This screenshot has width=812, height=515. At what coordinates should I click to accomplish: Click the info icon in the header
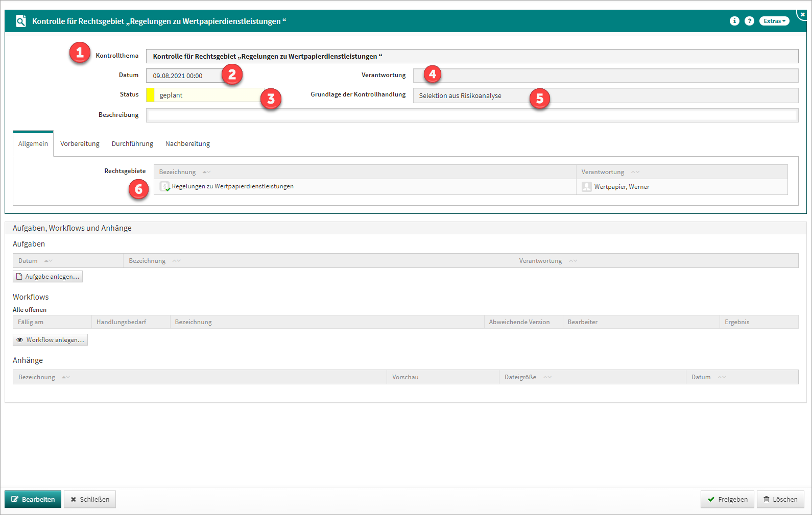pos(734,21)
